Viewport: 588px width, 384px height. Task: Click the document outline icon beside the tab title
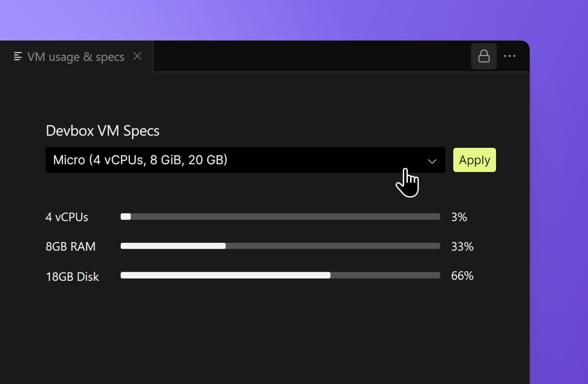click(x=18, y=56)
